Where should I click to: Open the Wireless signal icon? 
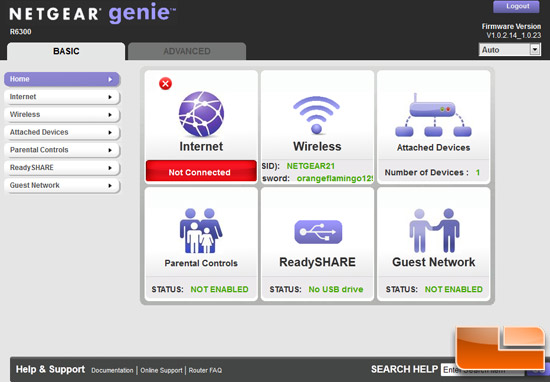pyautogui.click(x=316, y=115)
